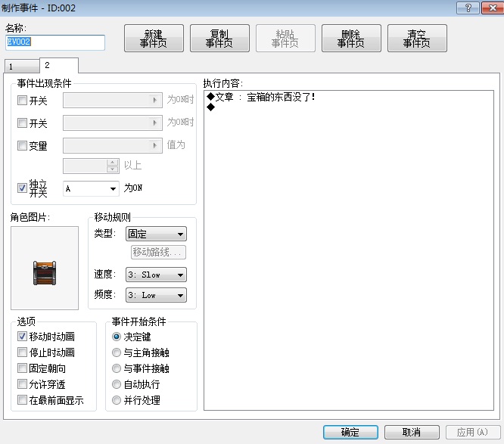Select event page tab 2
Viewport: 504px width, 444px height.
click(59, 66)
